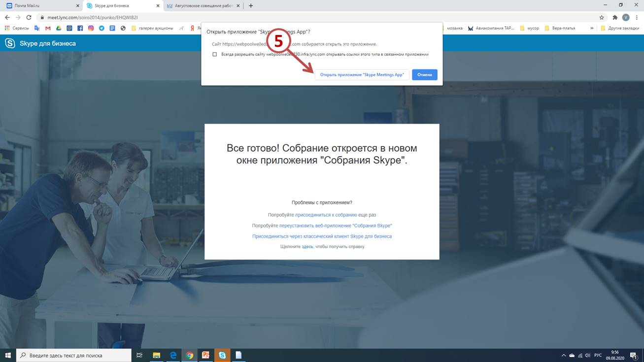Screen dimensions: 644x362
Task: Join via classic Skype для бизнеса client link
Action: [x=322, y=236]
